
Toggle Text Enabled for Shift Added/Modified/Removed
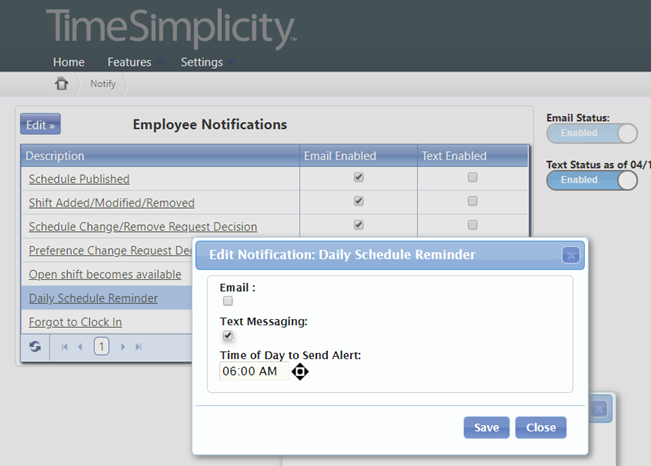tap(472, 201)
